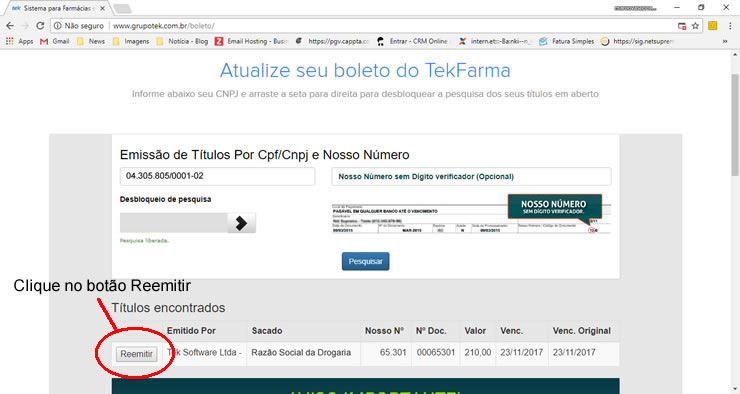Bookmark this page with the star icon
The width and height of the screenshot is (740, 394).
(x=695, y=26)
